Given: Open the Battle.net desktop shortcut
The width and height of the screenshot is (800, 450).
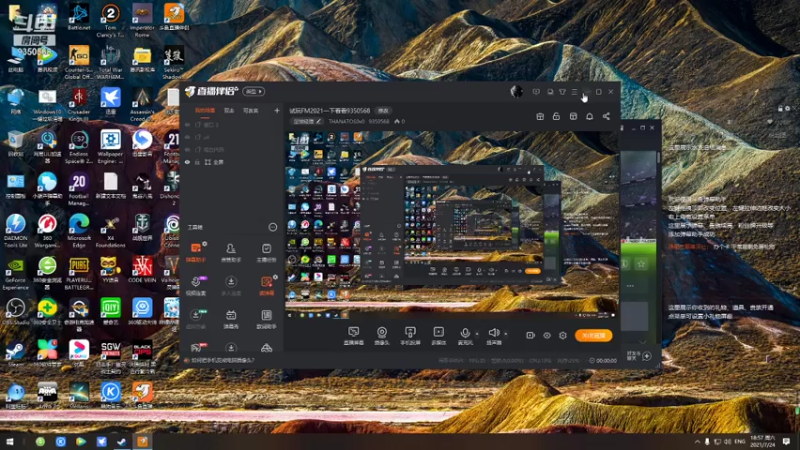Looking at the screenshot, I should click(x=79, y=17).
